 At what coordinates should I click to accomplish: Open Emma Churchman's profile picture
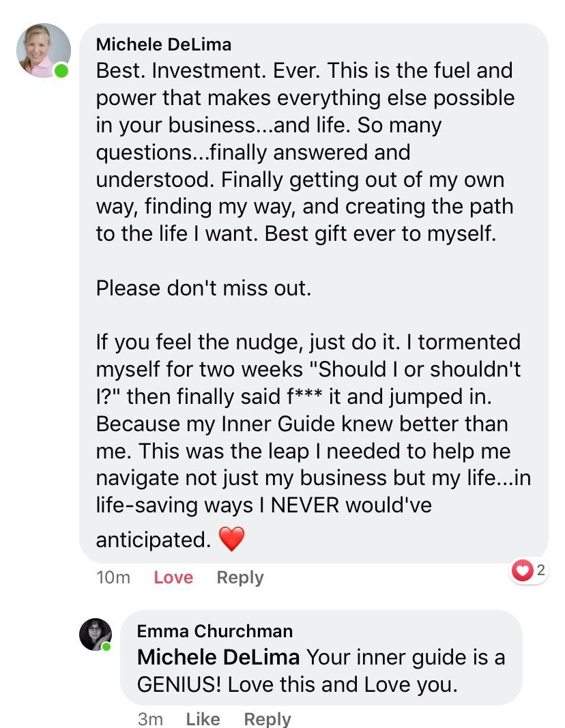coord(95,635)
